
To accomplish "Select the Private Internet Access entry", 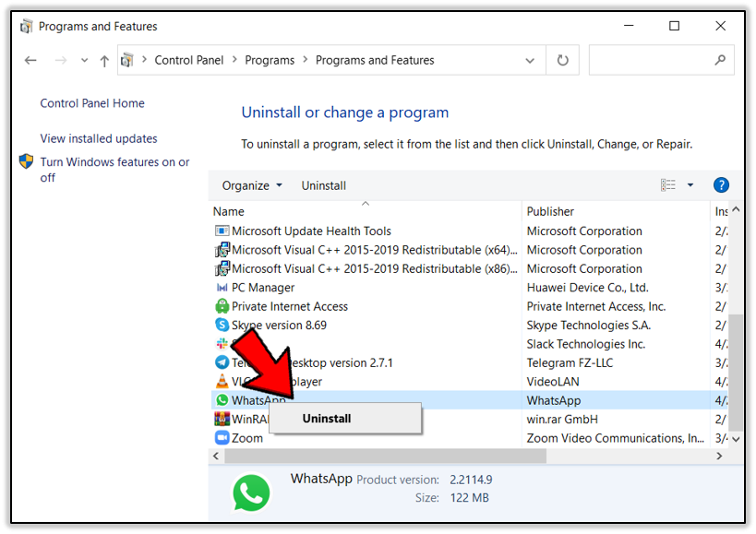I will pos(289,306).
